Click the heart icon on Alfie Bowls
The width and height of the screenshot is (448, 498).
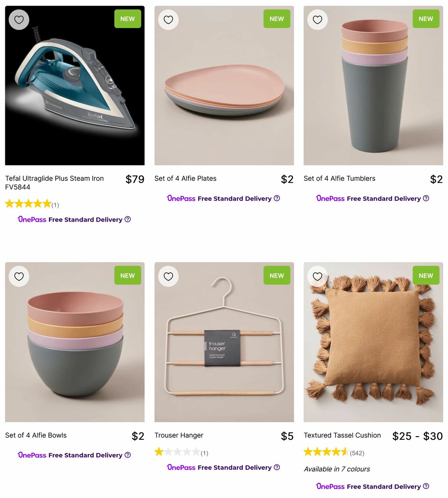click(19, 276)
